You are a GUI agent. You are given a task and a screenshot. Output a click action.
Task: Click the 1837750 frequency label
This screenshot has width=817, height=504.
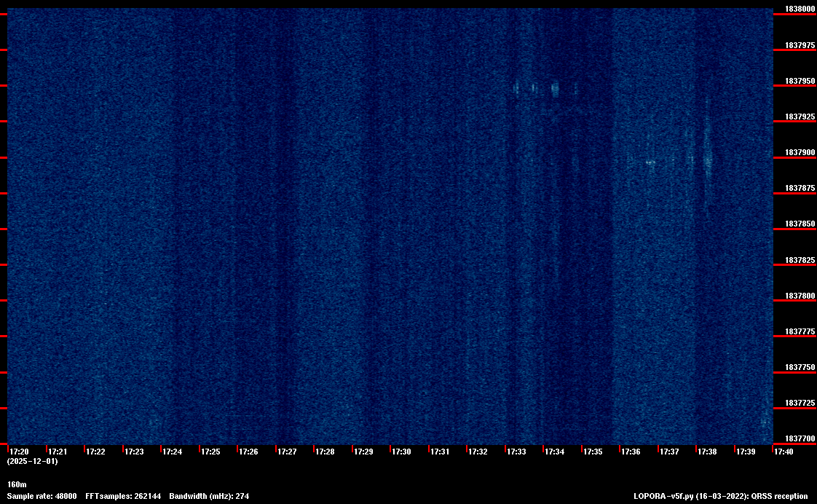(x=800, y=368)
